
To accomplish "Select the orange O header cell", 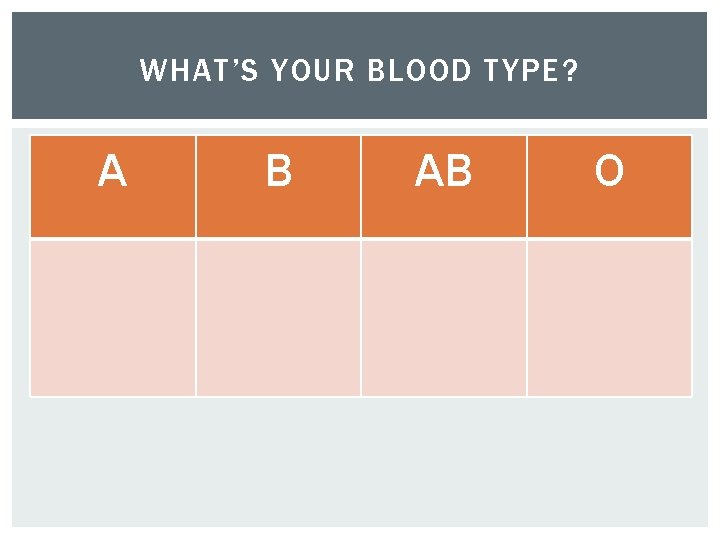I will click(610, 186).
